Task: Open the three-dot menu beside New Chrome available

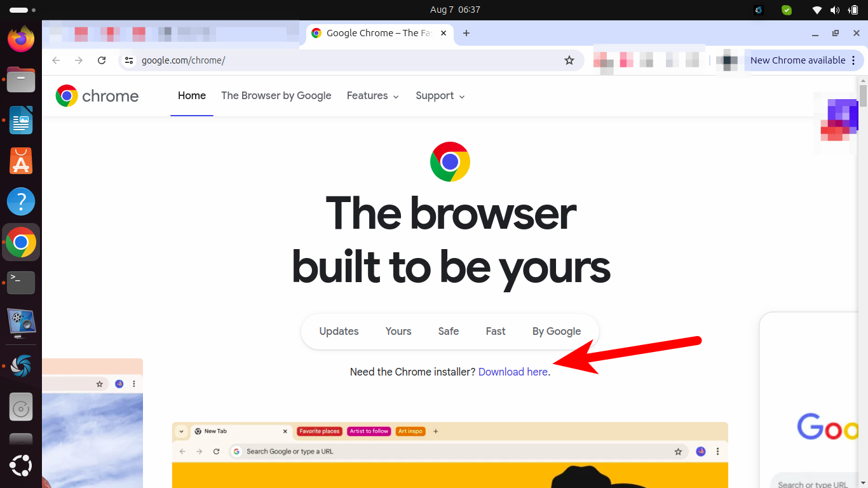Action: pyautogui.click(x=855, y=60)
